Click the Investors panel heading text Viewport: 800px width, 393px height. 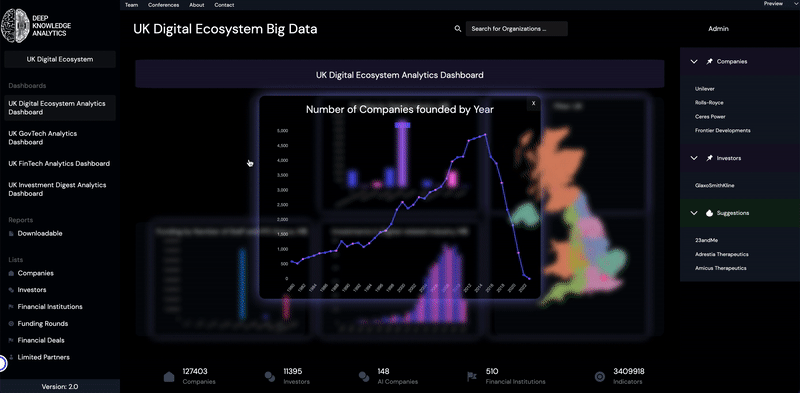[x=730, y=158]
